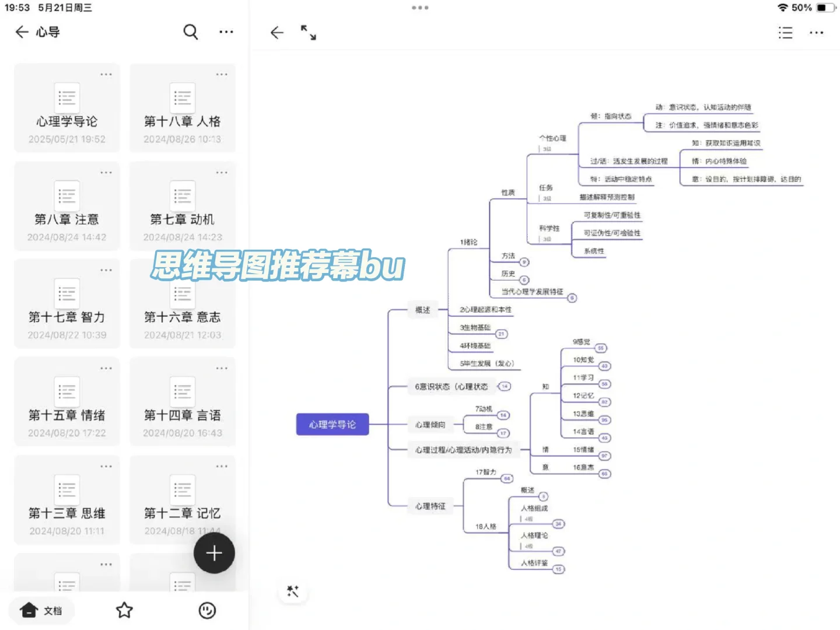Select the smiley face icon in the bottom bar
840x630 pixels.
[208, 610]
